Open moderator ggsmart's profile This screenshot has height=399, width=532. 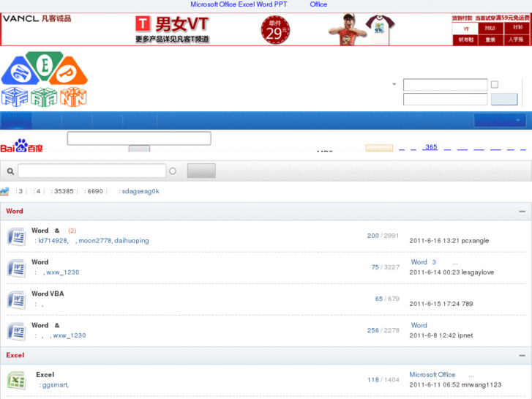(x=55, y=385)
